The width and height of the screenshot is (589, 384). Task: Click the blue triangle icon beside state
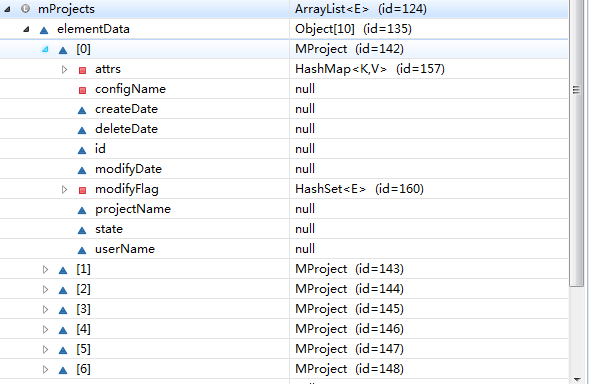click(x=82, y=230)
